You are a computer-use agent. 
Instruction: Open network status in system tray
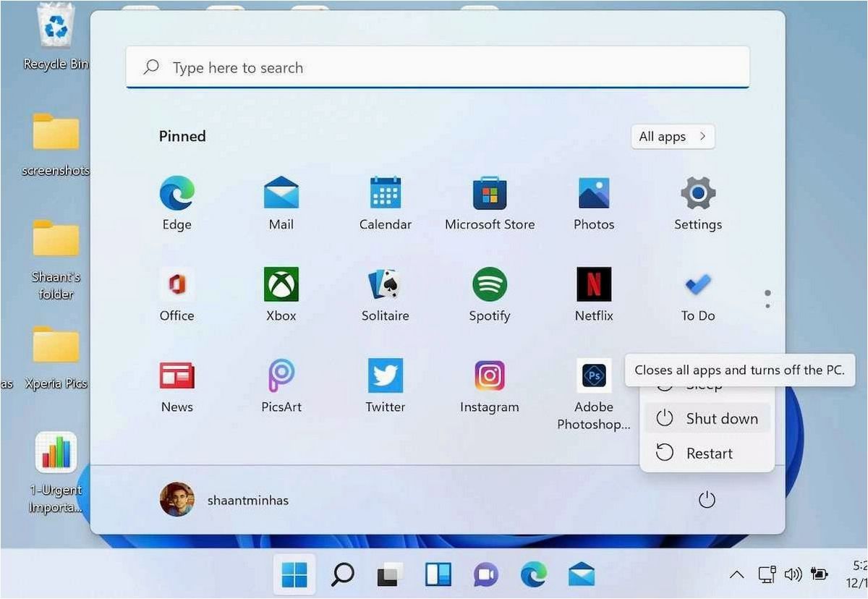coord(767,575)
